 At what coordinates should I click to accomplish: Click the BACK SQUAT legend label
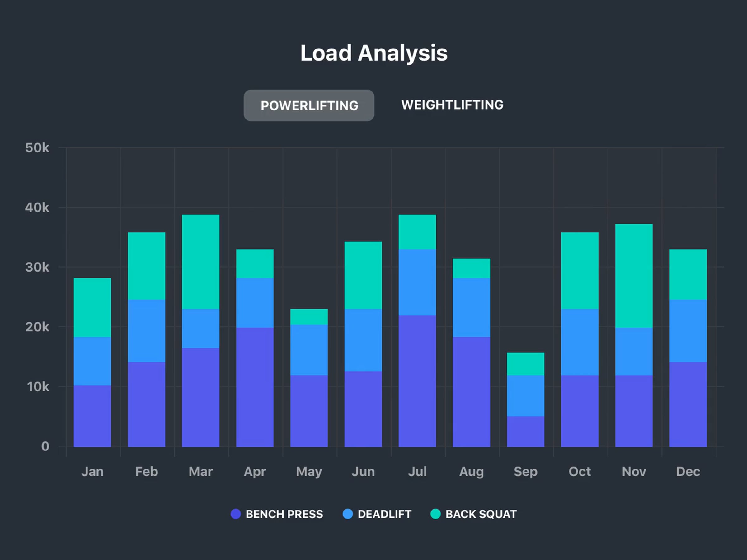(x=481, y=514)
